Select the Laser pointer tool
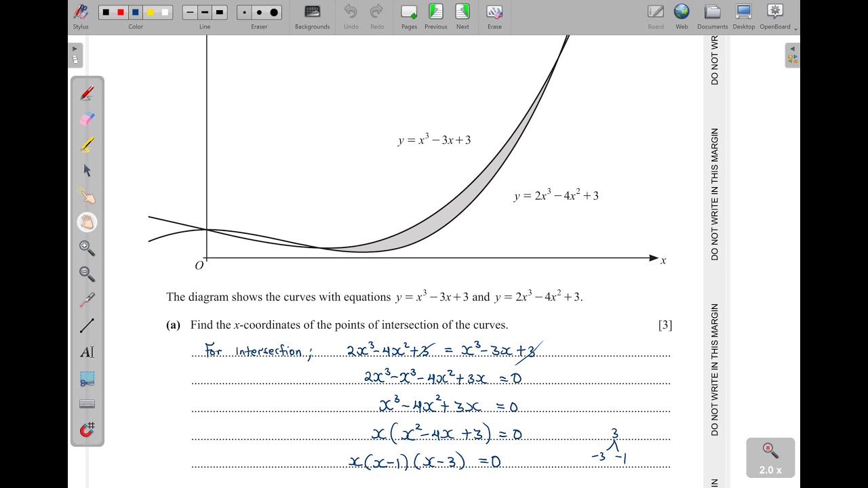Viewport: 868px width, 488px height. pos(87,300)
